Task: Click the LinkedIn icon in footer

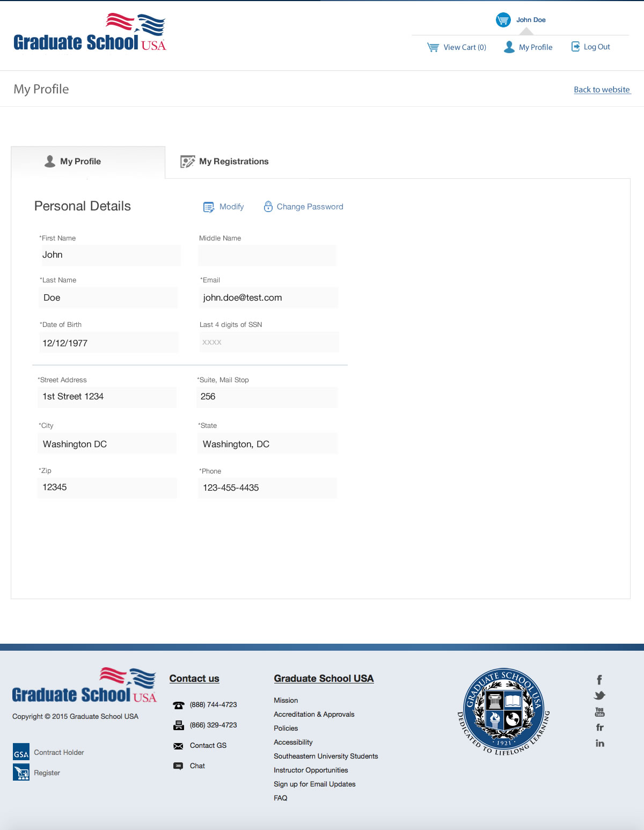Action: (x=599, y=743)
